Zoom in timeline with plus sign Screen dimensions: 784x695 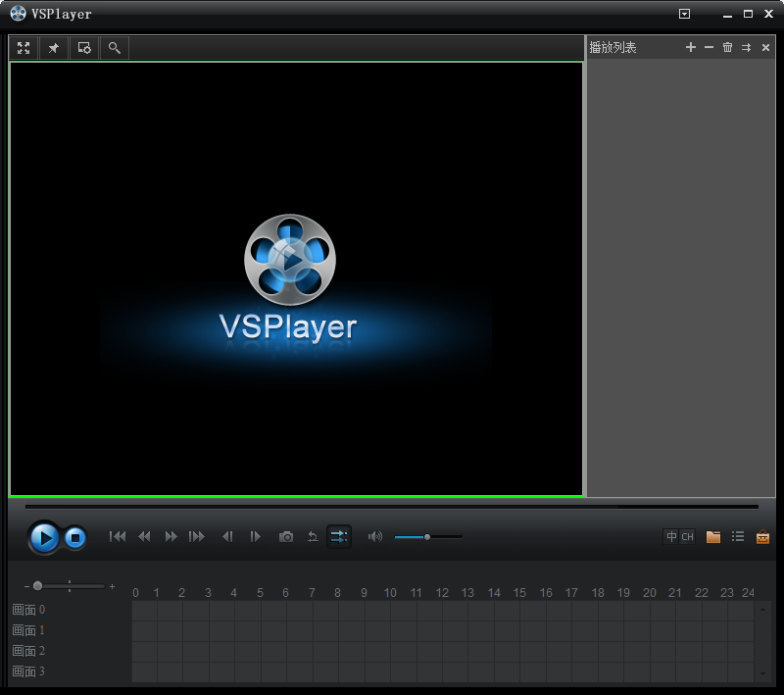[x=112, y=586]
